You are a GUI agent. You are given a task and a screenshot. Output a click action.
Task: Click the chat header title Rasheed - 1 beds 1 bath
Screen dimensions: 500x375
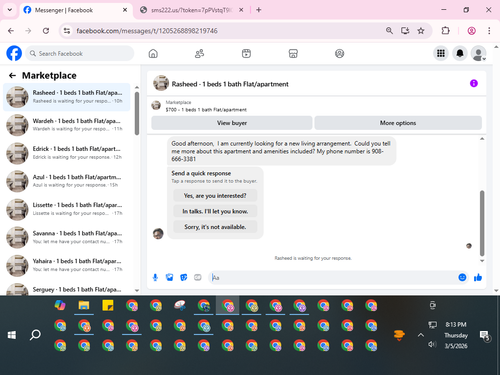(x=230, y=84)
